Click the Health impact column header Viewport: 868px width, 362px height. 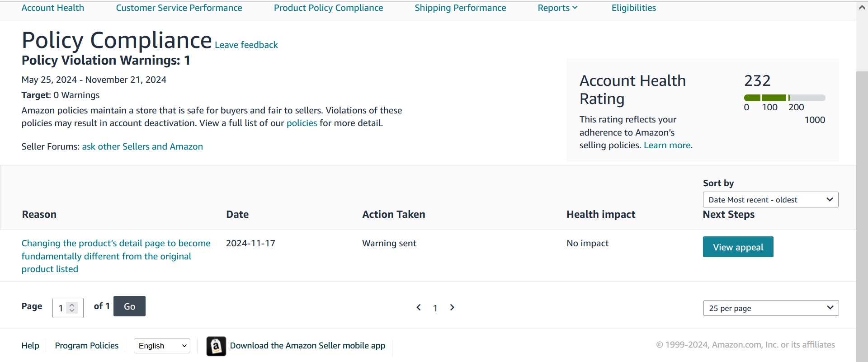[601, 214]
